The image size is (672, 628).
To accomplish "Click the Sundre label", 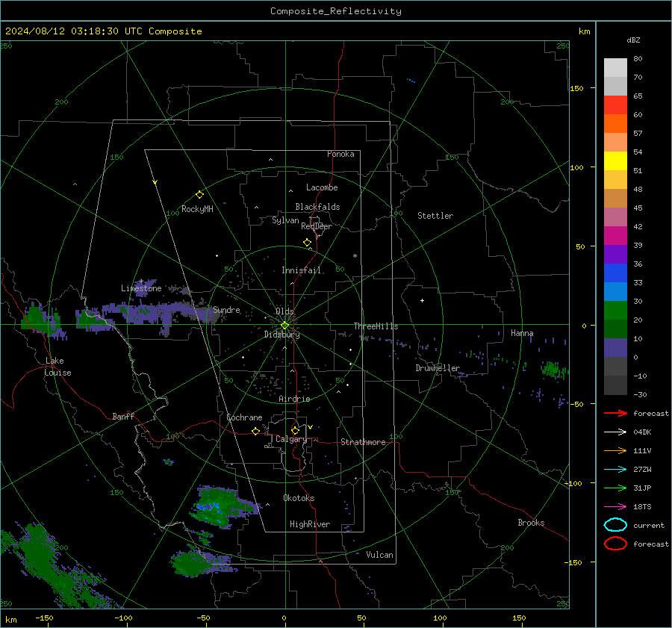I will [x=226, y=310].
